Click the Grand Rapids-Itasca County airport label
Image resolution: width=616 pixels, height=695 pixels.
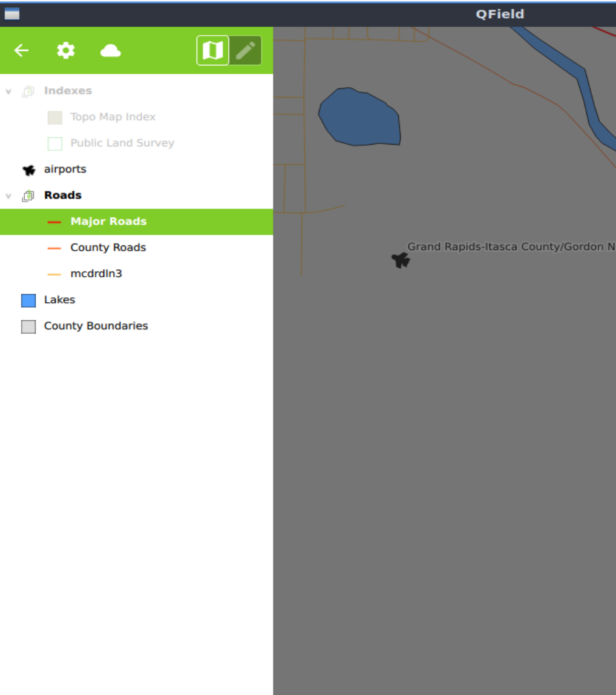pos(511,246)
